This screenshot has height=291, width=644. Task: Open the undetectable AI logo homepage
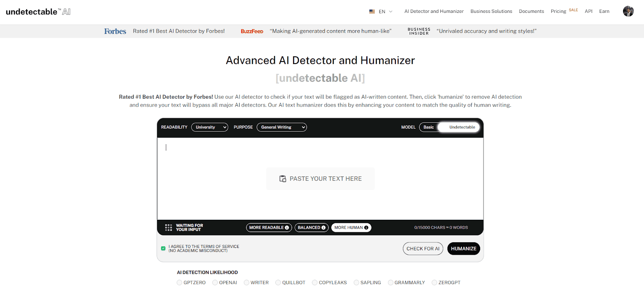click(x=38, y=12)
